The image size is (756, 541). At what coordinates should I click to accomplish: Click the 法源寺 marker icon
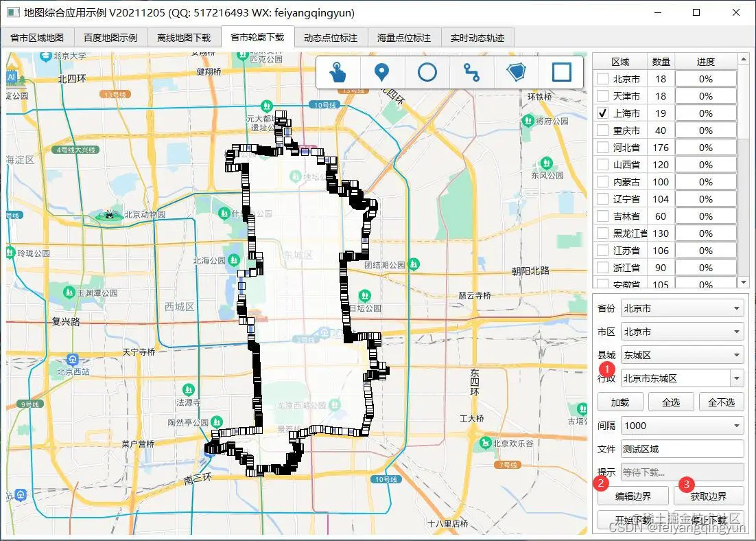click(189, 389)
